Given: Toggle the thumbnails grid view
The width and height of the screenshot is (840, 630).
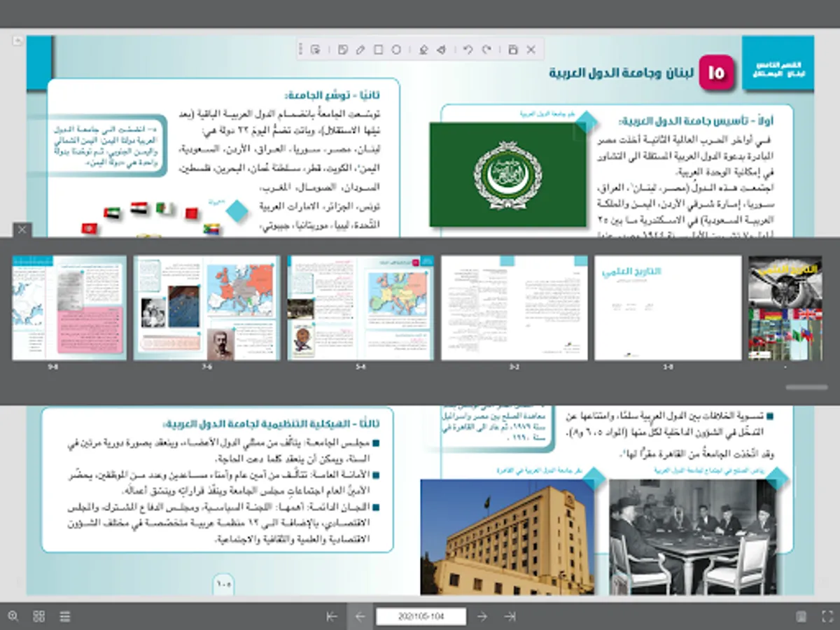Looking at the screenshot, I should 39,616.
